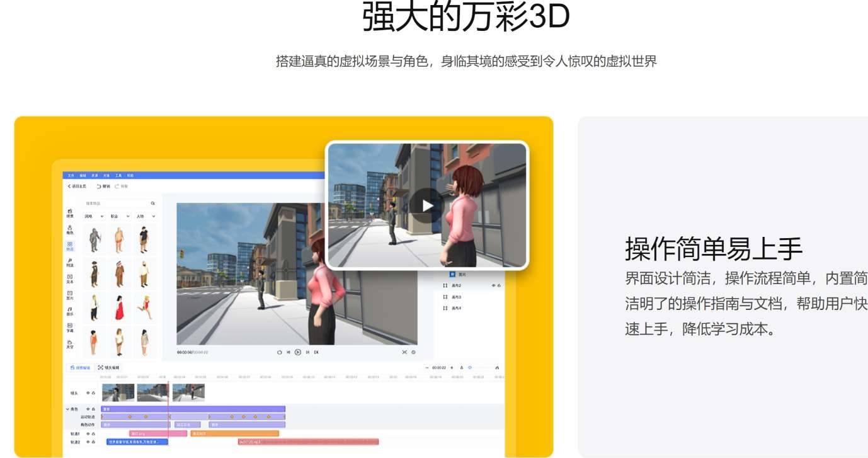Image resolution: width=868 pixels, height=458 pixels.
Task: Click the timeline zoom slider handle
Action: coord(470,367)
